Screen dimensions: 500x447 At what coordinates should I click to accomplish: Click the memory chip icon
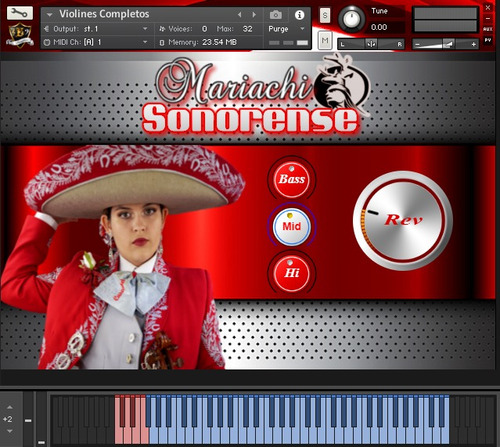(x=162, y=43)
